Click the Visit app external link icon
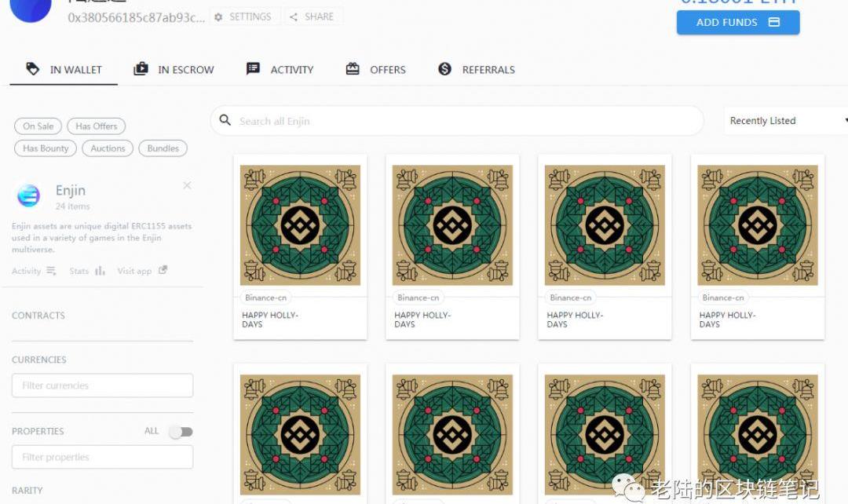848x504 pixels. point(163,270)
